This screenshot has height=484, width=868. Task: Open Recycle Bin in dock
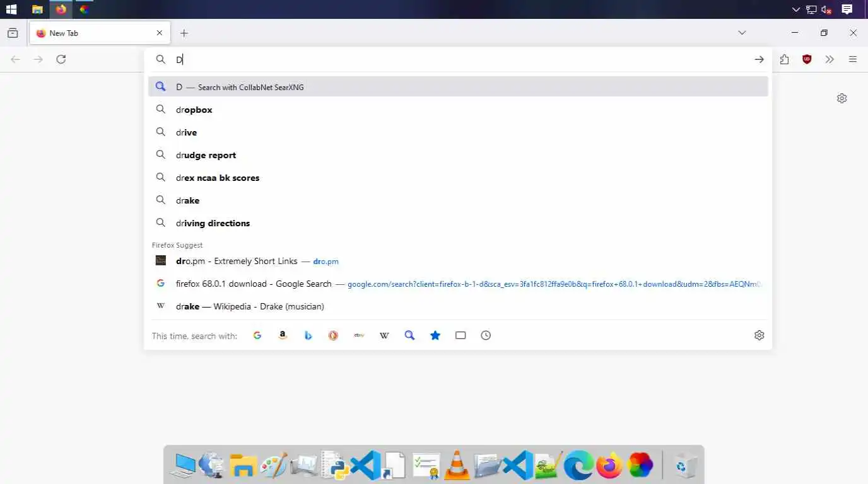tap(684, 466)
